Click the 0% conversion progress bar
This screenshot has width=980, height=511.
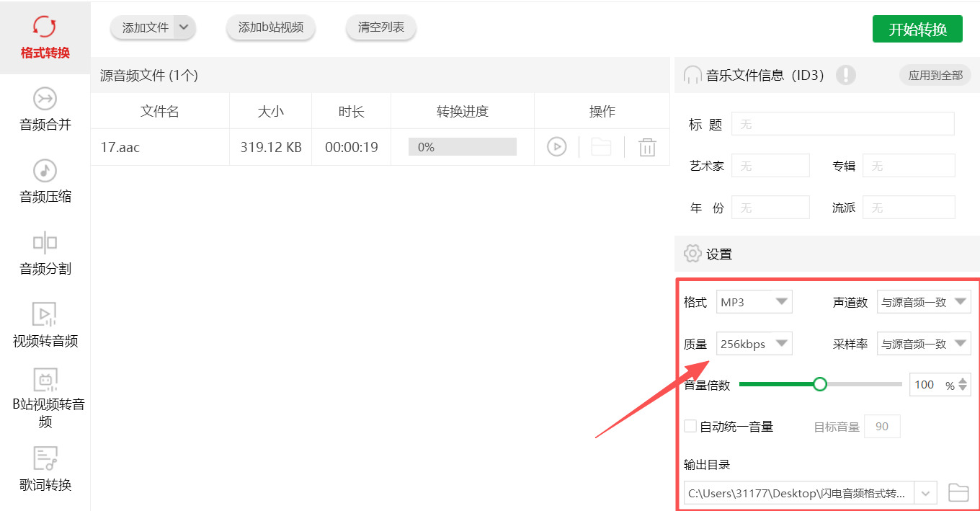tap(463, 147)
